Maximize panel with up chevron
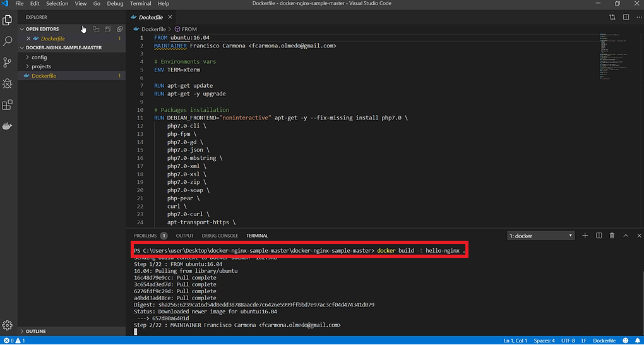Screen dimensions: 644x345 point(626,236)
